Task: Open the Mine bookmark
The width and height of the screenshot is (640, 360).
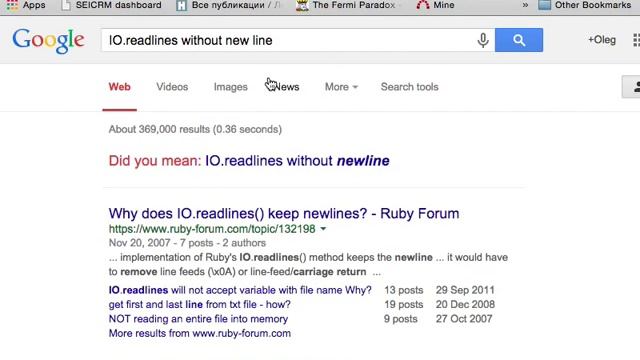Action: (x=435, y=5)
